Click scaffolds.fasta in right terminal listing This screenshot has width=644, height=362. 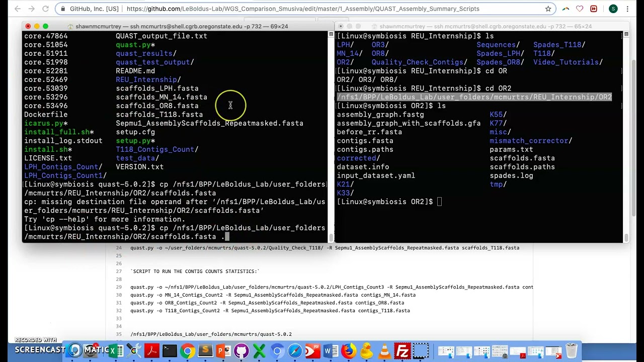pos(522,158)
